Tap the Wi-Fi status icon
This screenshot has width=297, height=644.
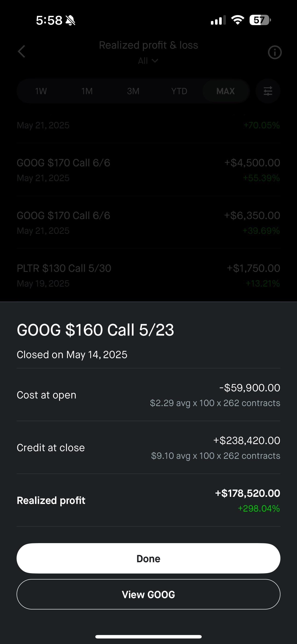pos(238,20)
